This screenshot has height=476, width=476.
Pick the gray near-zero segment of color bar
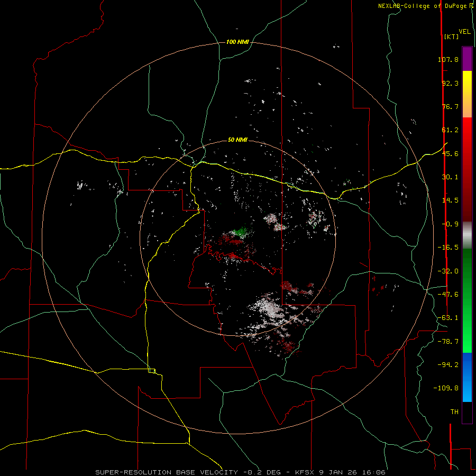pyautogui.click(x=467, y=235)
